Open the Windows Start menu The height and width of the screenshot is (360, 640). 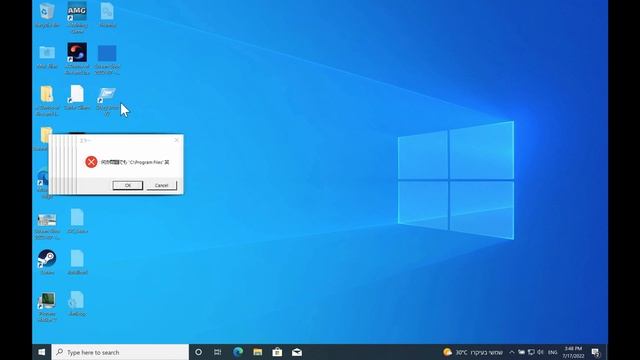(x=42, y=352)
